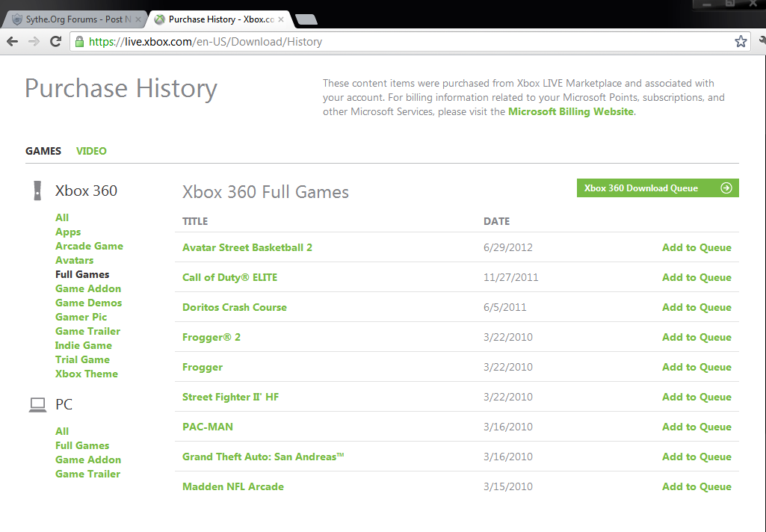Open Grand Theft Auto: San Andreas
The image size is (766, 532).
click(263, 457)
